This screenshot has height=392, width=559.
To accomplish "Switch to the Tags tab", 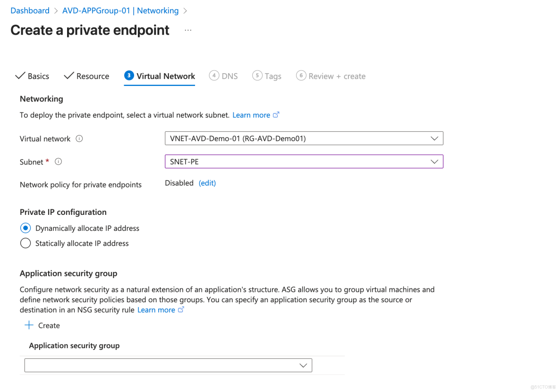I will pyautogui.click(x=272, y=76).
